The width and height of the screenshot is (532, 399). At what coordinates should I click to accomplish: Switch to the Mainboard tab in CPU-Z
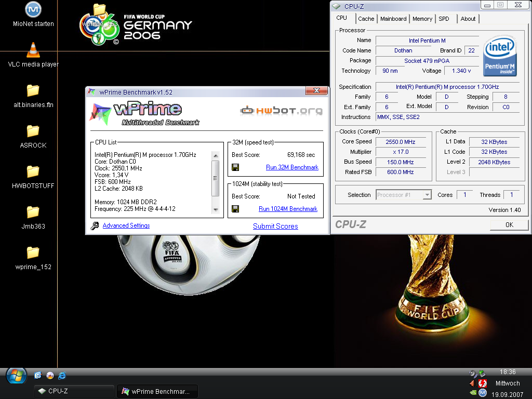pos(393,19)
